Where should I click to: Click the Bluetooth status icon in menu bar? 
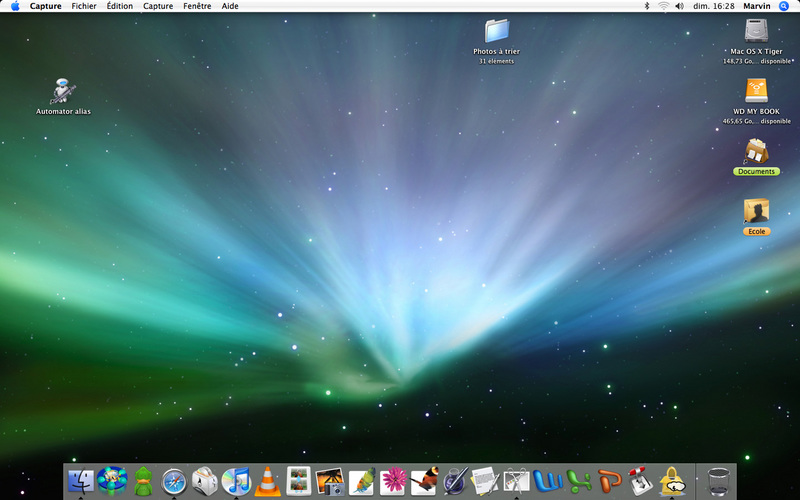[647, 6]
